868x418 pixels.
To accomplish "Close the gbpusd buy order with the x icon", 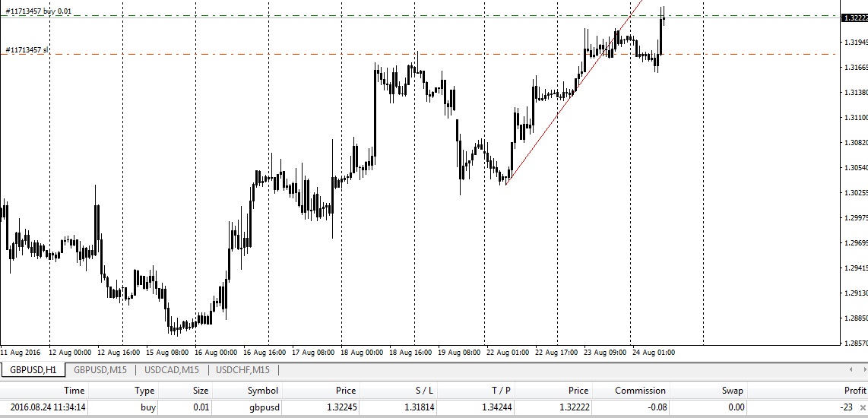I will [x=862, y=407].
